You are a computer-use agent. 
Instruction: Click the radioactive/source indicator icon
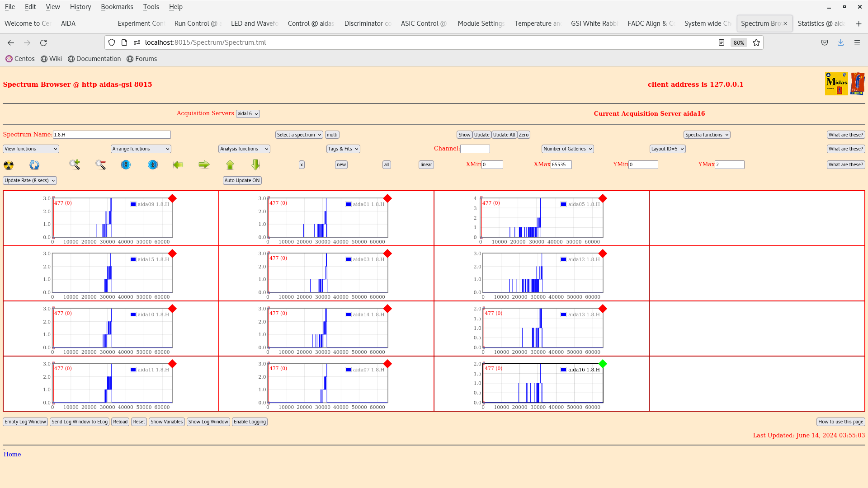[x=8, y=164]
